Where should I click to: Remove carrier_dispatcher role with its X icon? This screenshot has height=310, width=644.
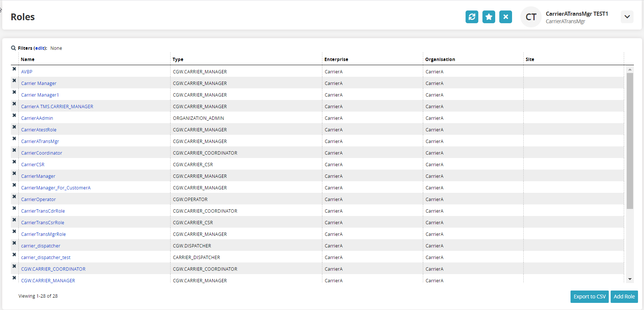pyautogui.click(x=14, y=243)
